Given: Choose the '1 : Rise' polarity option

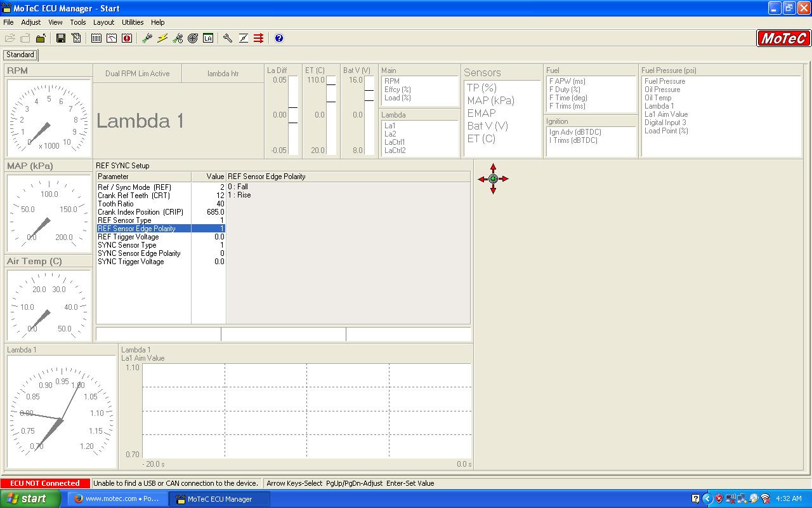Looking at the screenshot, I should pyautogui.click(x=239, y=195).
